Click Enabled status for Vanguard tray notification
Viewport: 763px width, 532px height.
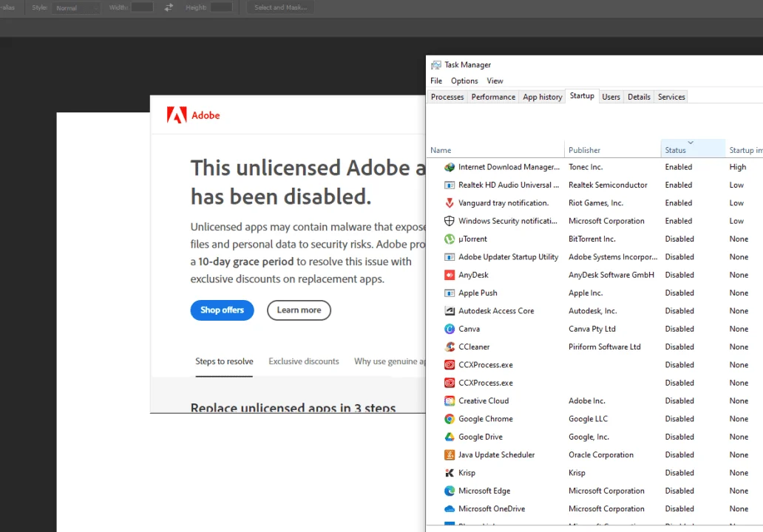tap(678, 202)
